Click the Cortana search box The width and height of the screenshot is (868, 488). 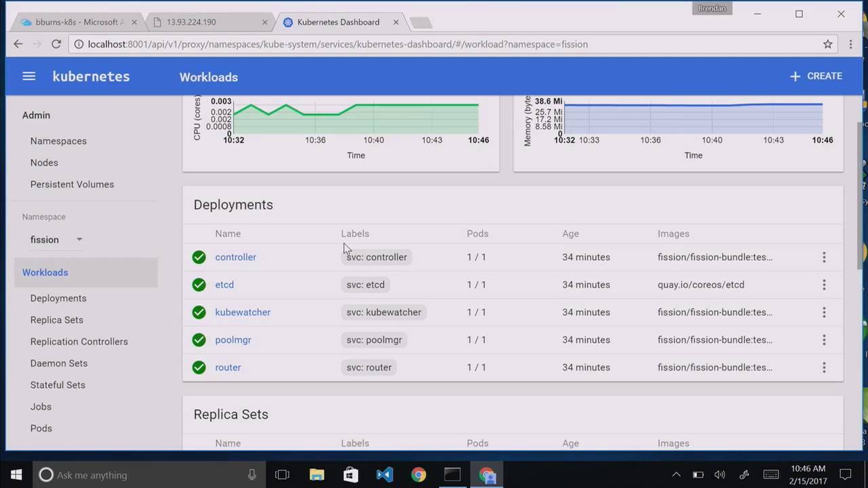[151, 474]
